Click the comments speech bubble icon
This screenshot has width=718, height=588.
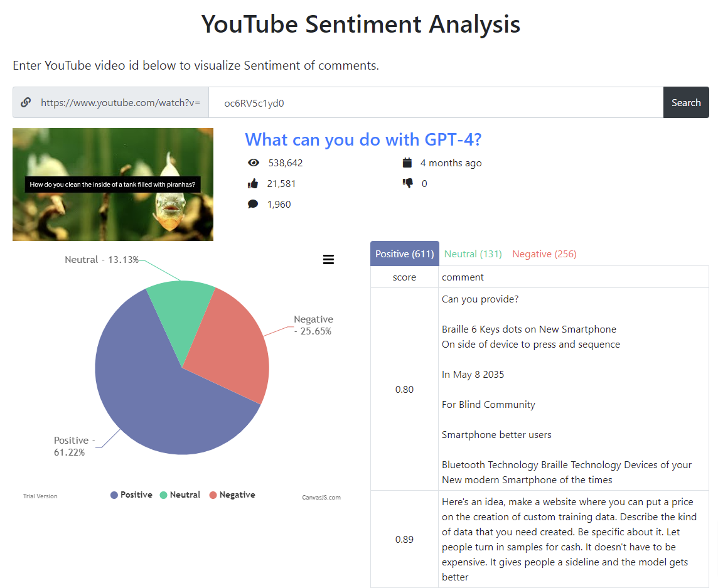tap(254, 203)
